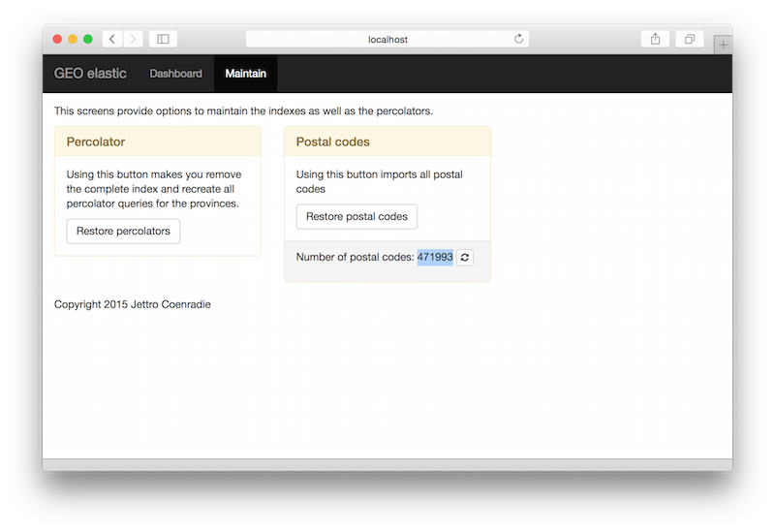Click the GEO elastic brand link
Viewport: 775px width, 532px height.
90,74
